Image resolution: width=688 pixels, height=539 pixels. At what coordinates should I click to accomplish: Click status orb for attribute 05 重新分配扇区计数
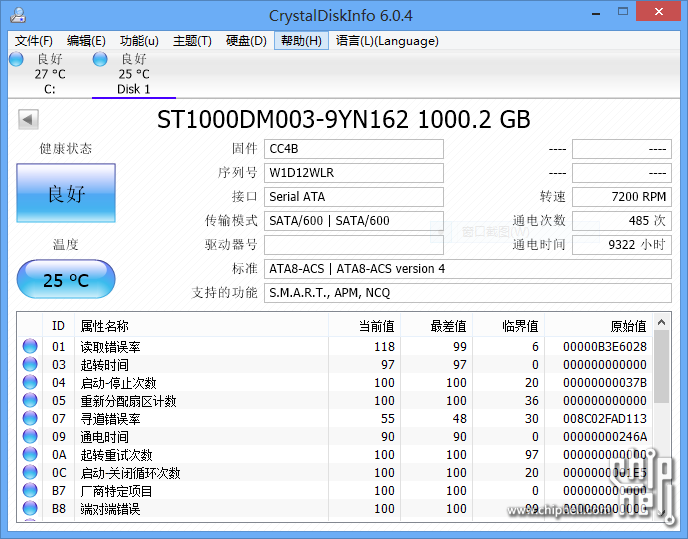[30, 400]
